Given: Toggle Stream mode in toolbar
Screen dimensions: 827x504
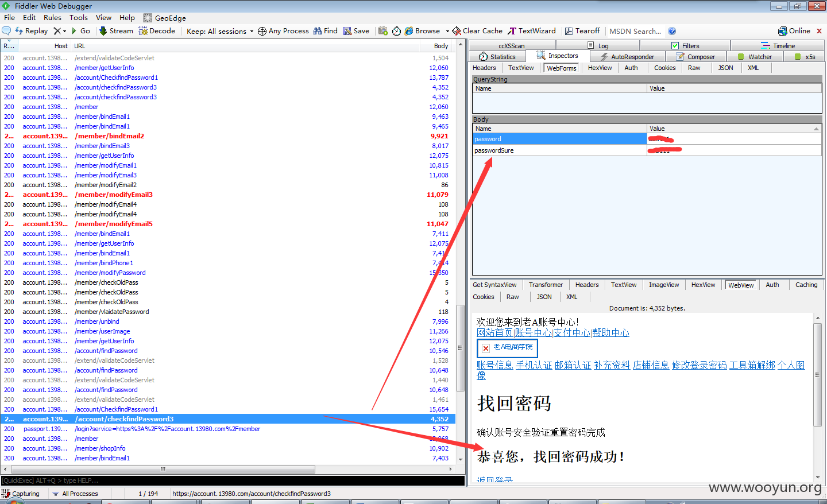Looking at the screenshot, I should [x=116, y=31].
